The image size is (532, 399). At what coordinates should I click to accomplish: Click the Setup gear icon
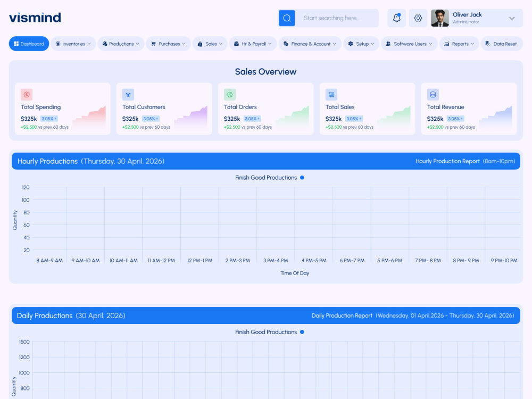(x=351, y=44)
